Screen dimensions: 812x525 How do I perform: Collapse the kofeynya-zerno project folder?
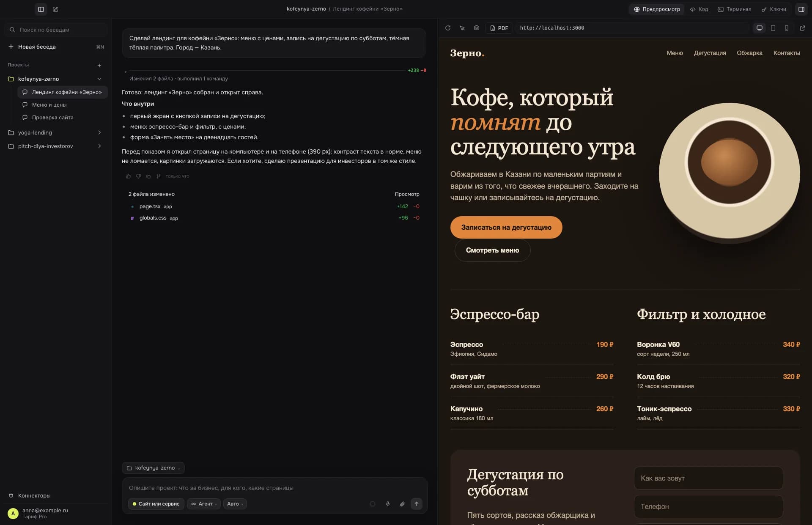[x=99, y=79]
